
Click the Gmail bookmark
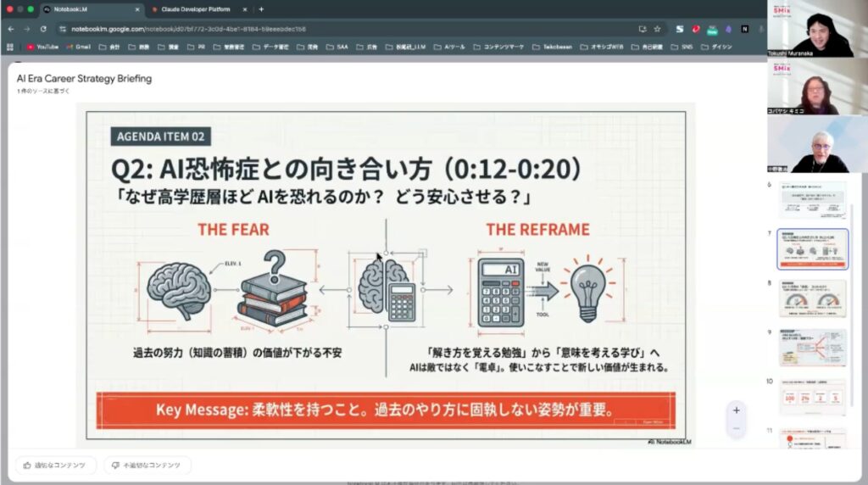coord(79,47)
